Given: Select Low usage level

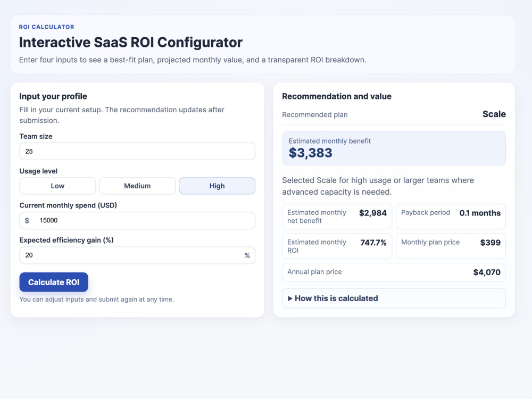Looking at the screenshot, I should pyautogui.click(x=57, y=186).
